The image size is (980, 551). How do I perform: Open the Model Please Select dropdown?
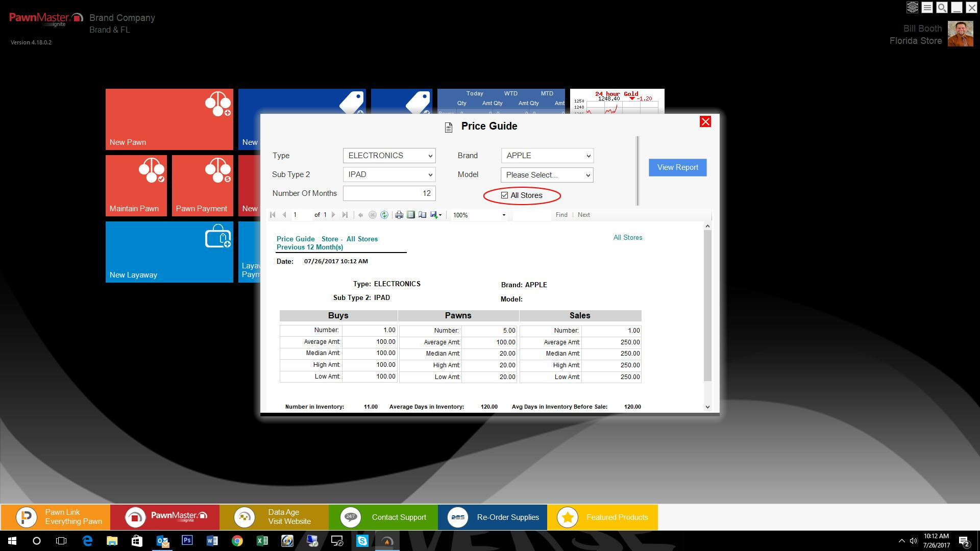547,175
